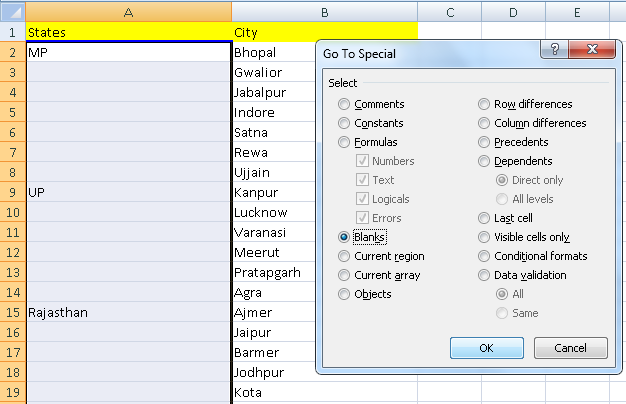Choose the Comments radio option
Viewport: 626px width, 404px height.
point(345,104)
